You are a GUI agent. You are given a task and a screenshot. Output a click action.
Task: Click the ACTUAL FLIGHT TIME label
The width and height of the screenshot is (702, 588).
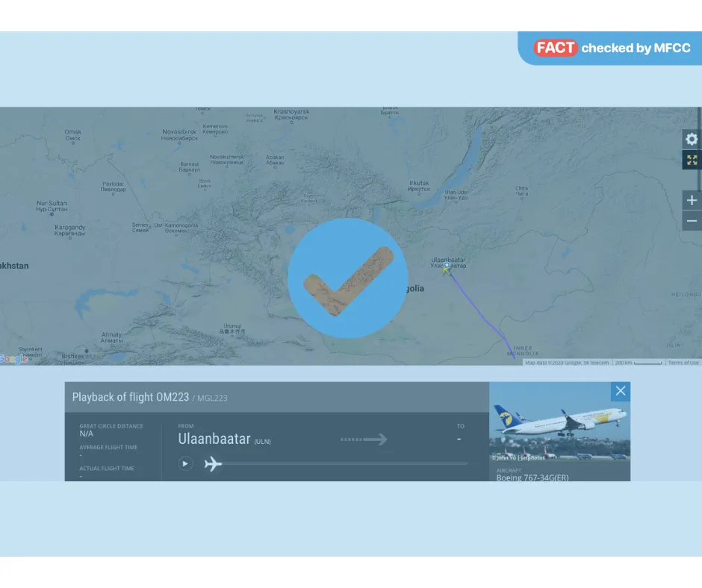(107, 469)
